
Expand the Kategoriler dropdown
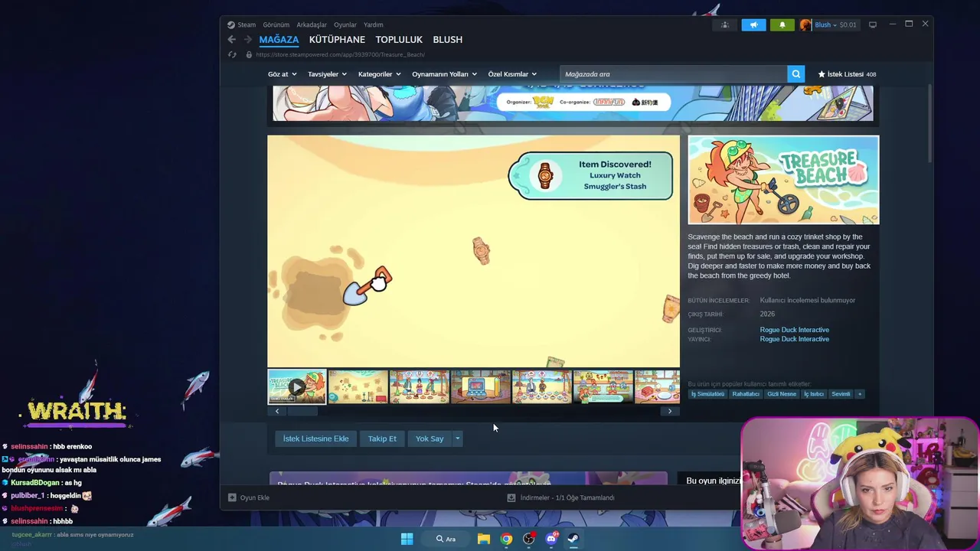pos(379,74)
